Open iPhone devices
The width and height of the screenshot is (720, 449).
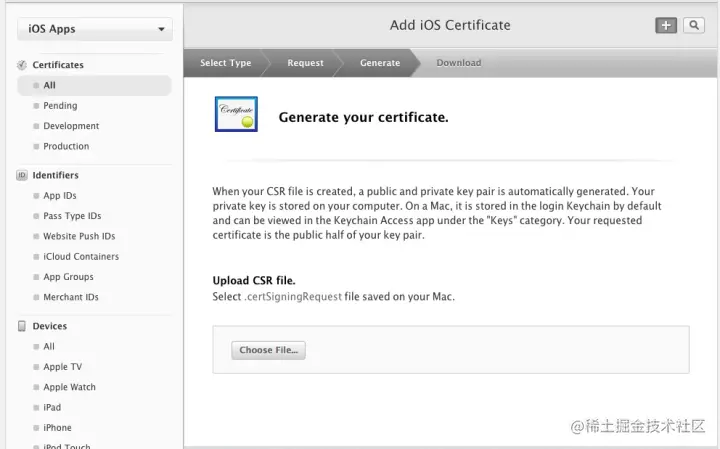point(57,427)
